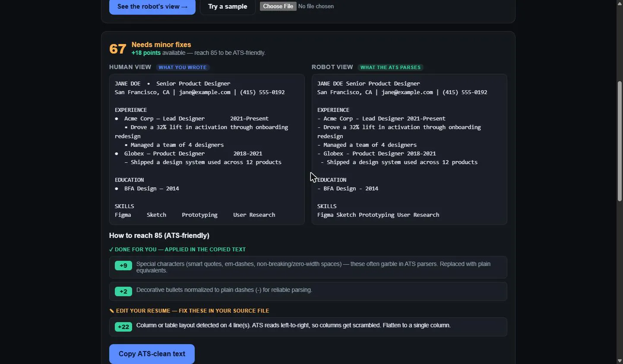
Task: Open the Choose File picker
Action: 278,6
